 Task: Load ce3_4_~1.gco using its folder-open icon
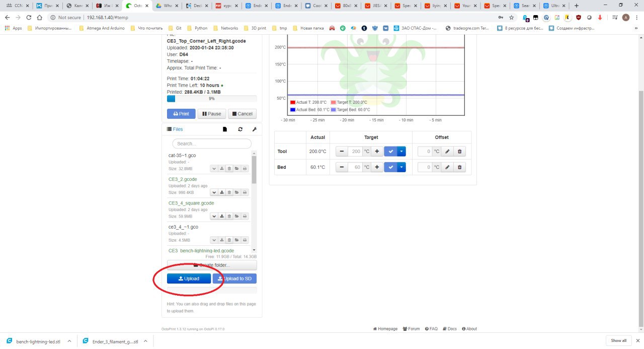point(237,240)
